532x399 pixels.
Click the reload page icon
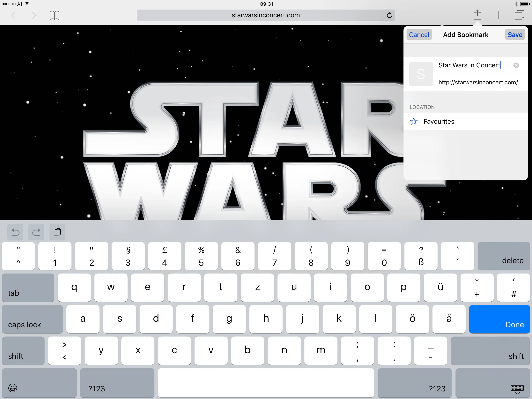coord(389,15)
